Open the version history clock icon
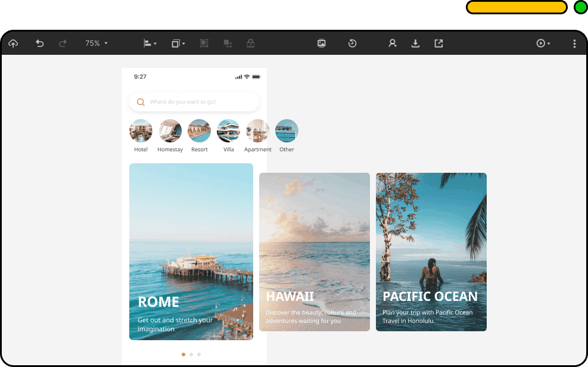Viewport: 588px width, 367px height. [352, 43]
